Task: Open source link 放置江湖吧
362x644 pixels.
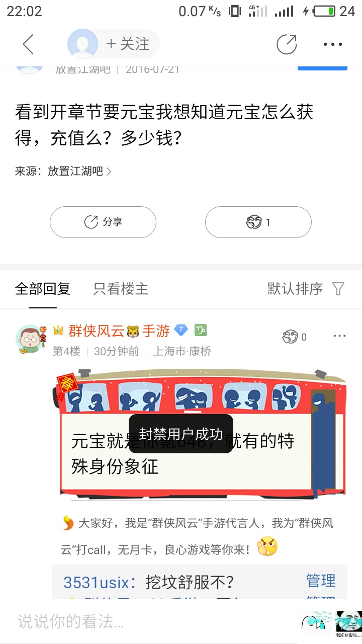Action: 75,171
